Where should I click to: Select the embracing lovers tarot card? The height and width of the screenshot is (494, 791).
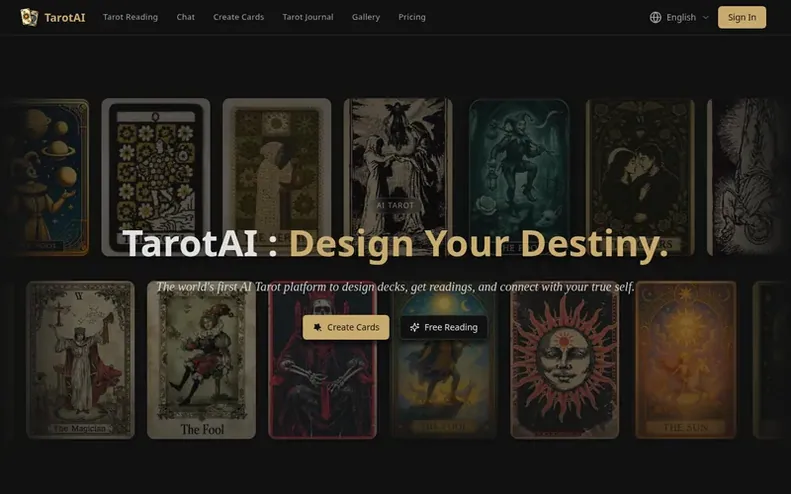640,177
